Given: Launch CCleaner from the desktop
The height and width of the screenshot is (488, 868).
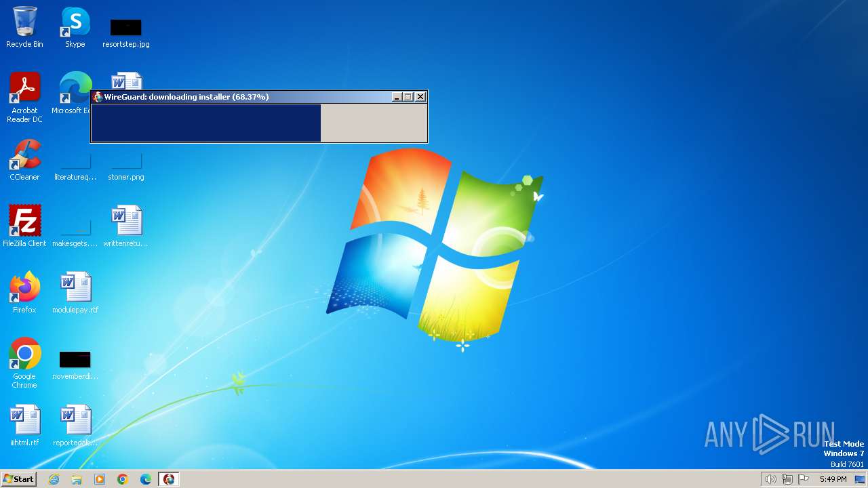Looking at the screenshot, I should tap(24, 160).
